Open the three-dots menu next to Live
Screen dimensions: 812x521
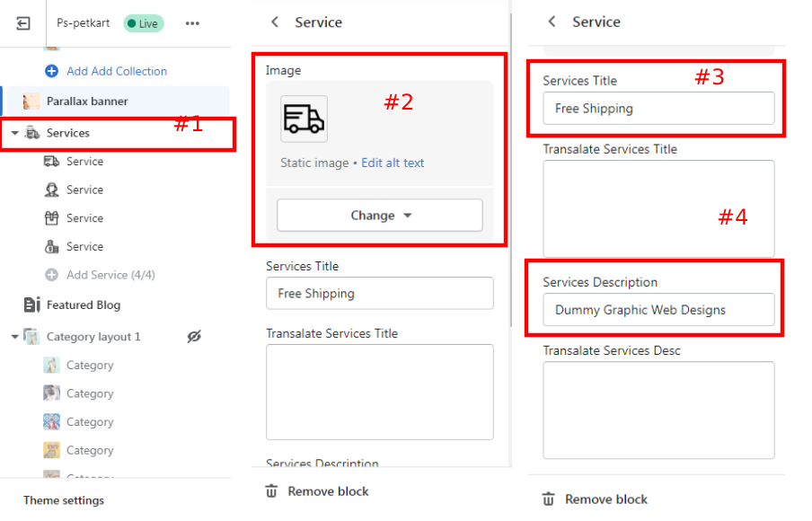192,23
